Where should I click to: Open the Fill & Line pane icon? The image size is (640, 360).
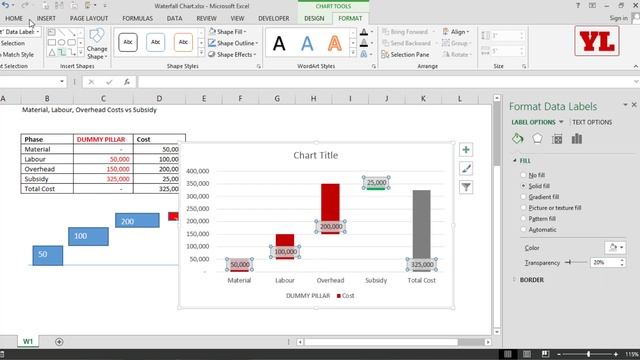click(518, 139)
